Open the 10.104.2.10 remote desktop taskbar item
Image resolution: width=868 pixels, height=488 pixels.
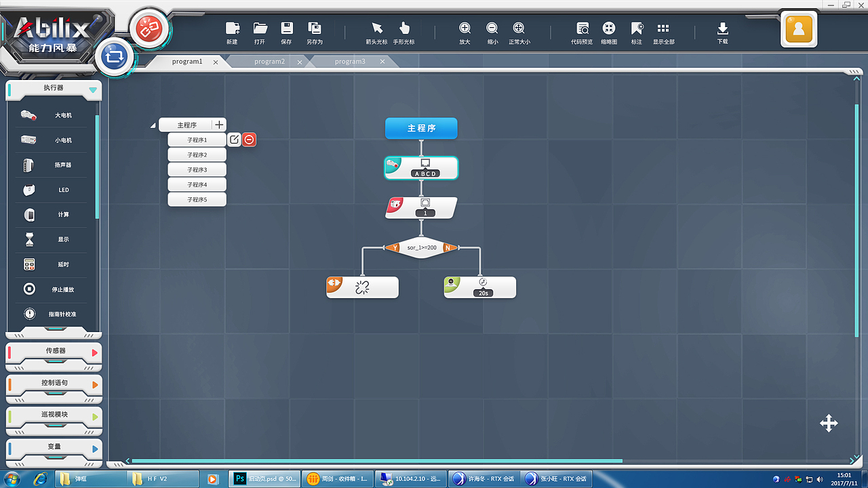point(412,479)
